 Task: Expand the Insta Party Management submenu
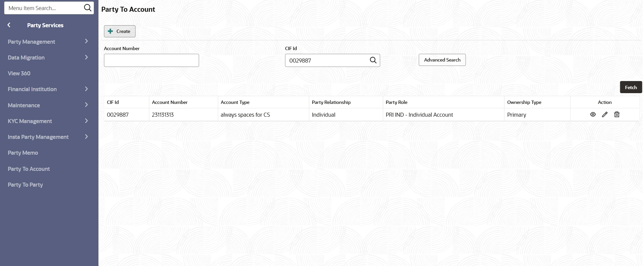(86, 137)
